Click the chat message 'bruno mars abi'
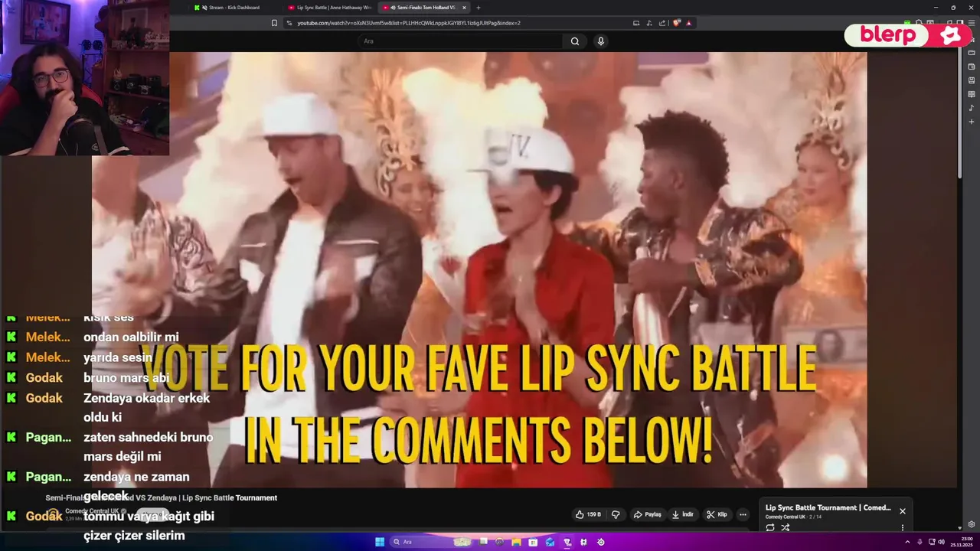980x551 pixels. pos(126,377)
